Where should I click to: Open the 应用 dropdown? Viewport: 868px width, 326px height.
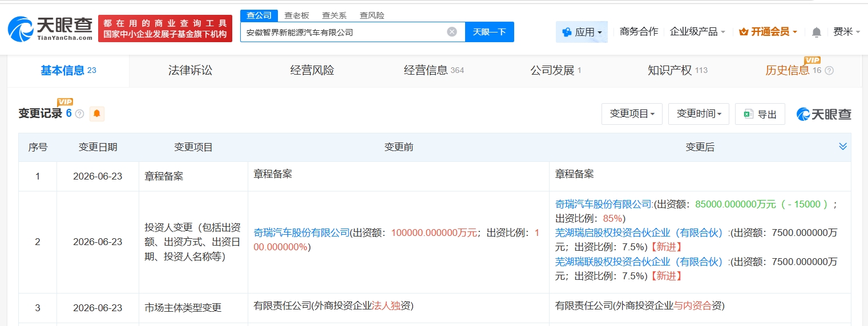click(x=582, y=32)
